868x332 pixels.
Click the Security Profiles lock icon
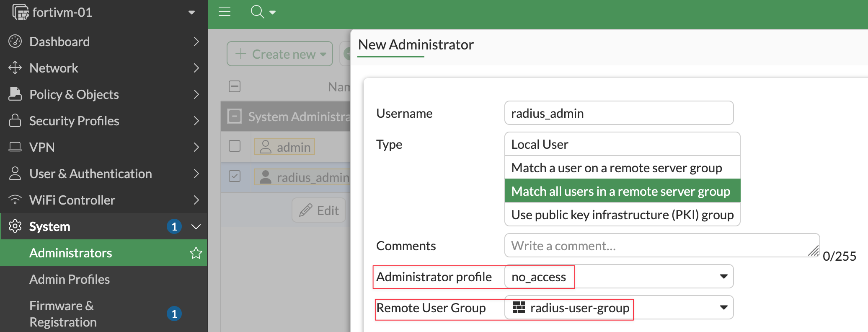[x=15, y=121]
